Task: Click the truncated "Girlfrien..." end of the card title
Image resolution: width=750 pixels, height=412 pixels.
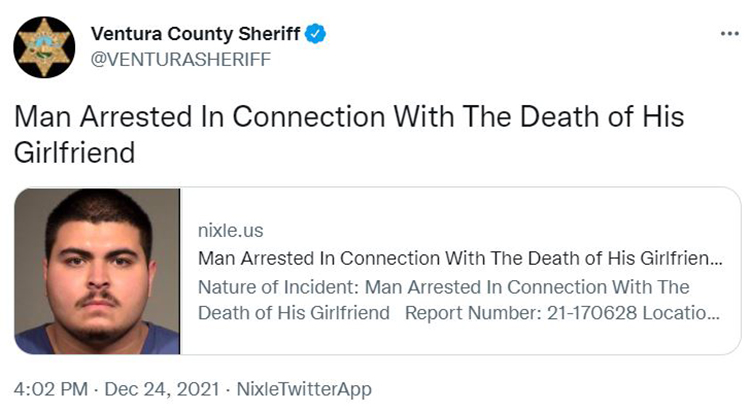Action: click(682, 258)
